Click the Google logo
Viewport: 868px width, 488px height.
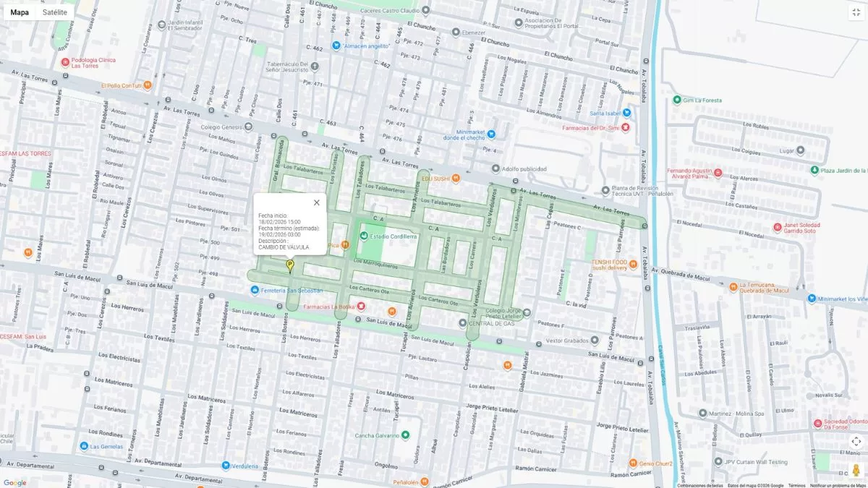point(14,482)
